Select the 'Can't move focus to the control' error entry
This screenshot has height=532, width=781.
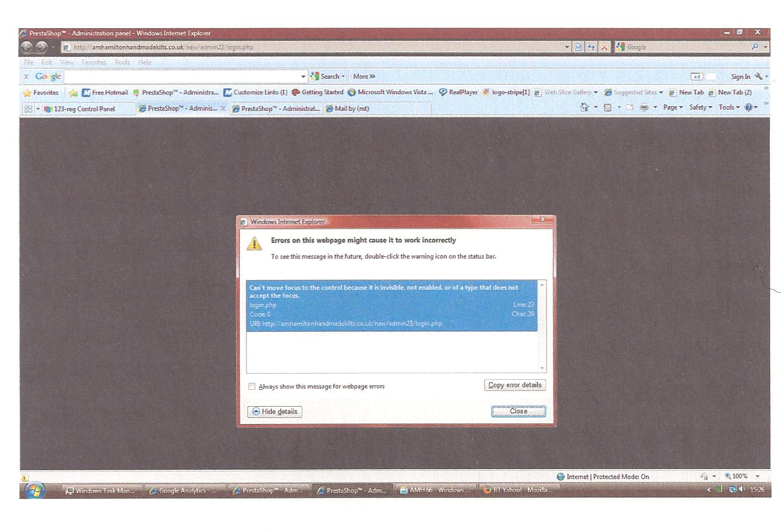coord(393,306)
